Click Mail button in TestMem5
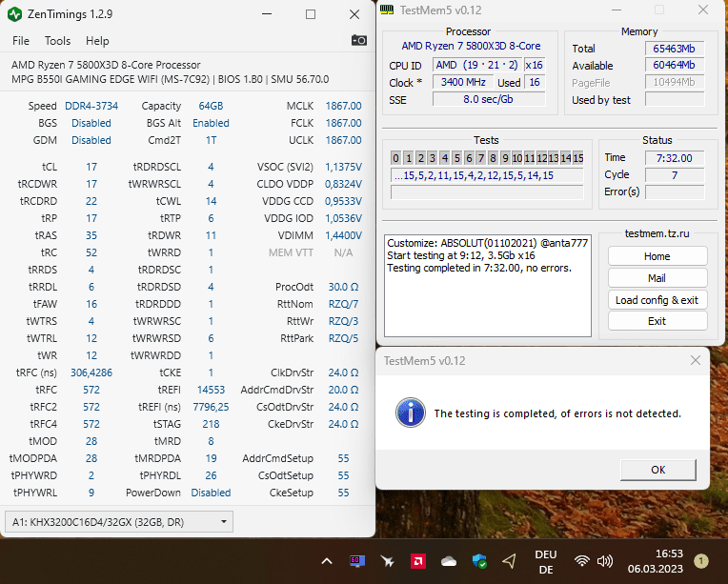 coord(657,278)
